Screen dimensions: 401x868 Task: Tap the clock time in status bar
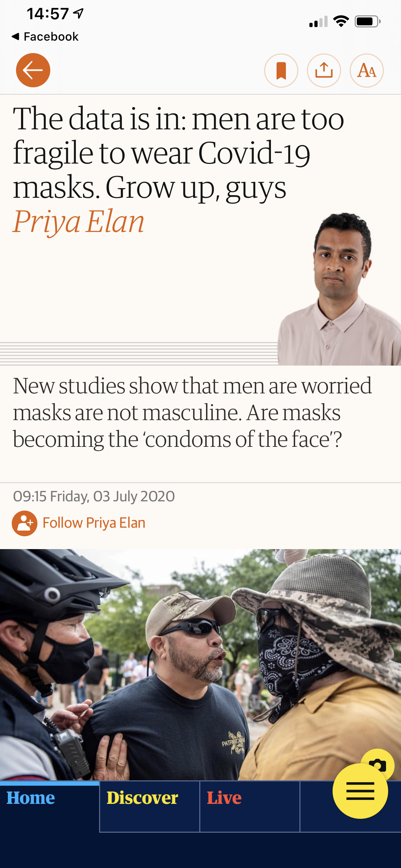pyautogui.click(x=48, y=14)
